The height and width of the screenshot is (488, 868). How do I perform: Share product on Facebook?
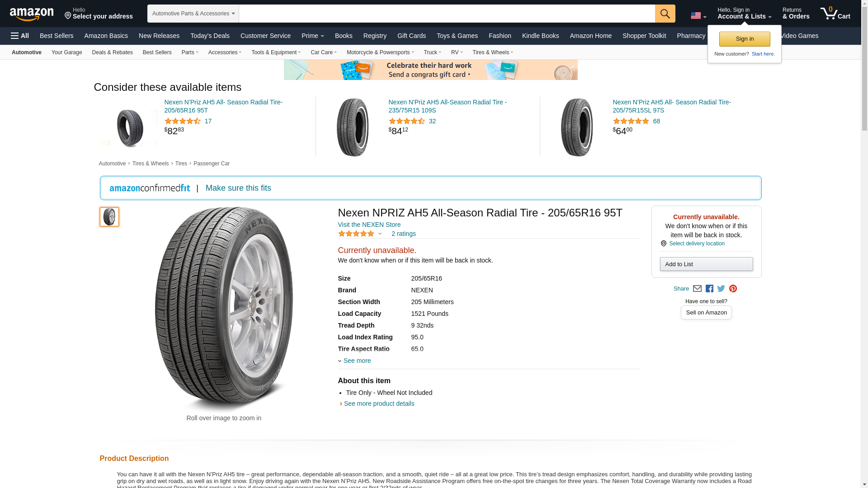click(x=709, y=289)
